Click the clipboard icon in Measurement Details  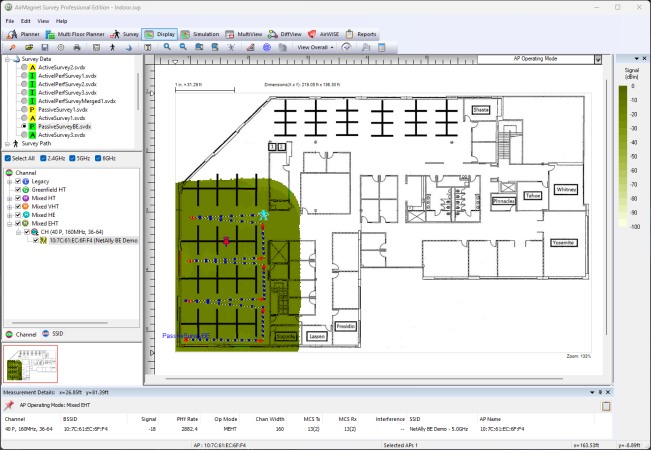point(606,406)
